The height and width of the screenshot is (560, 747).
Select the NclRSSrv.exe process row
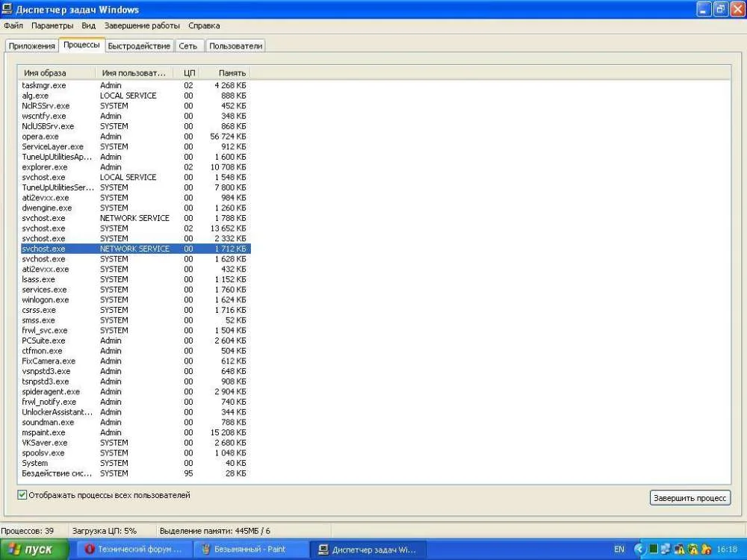tap(135, 106)
